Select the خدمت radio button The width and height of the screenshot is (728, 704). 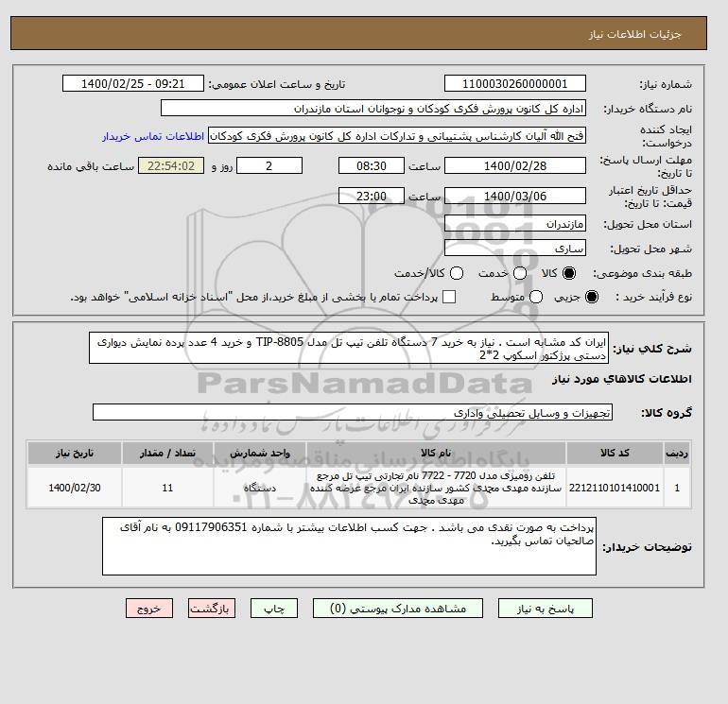[x=520, y=273]
